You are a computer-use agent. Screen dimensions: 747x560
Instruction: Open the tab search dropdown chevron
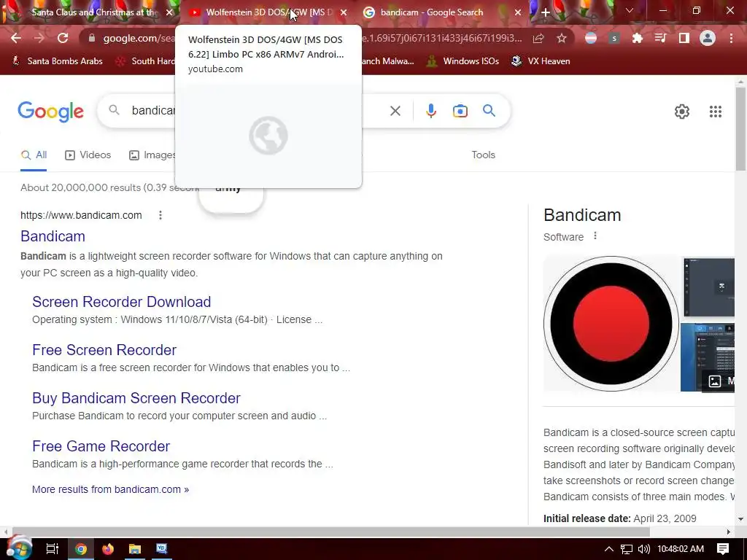(630, 10)
